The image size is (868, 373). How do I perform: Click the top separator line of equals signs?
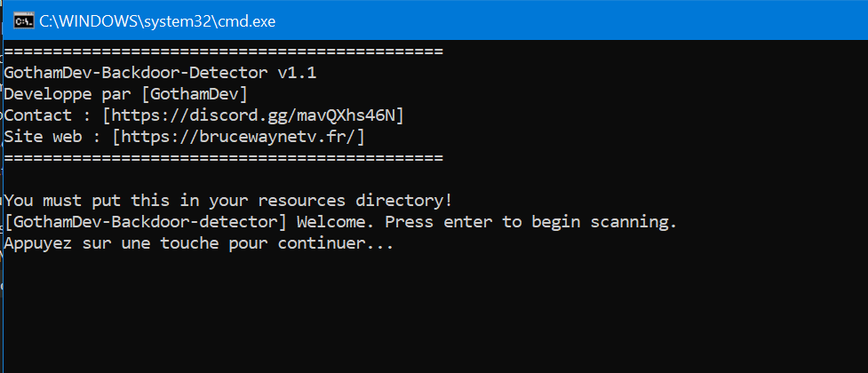223,51
